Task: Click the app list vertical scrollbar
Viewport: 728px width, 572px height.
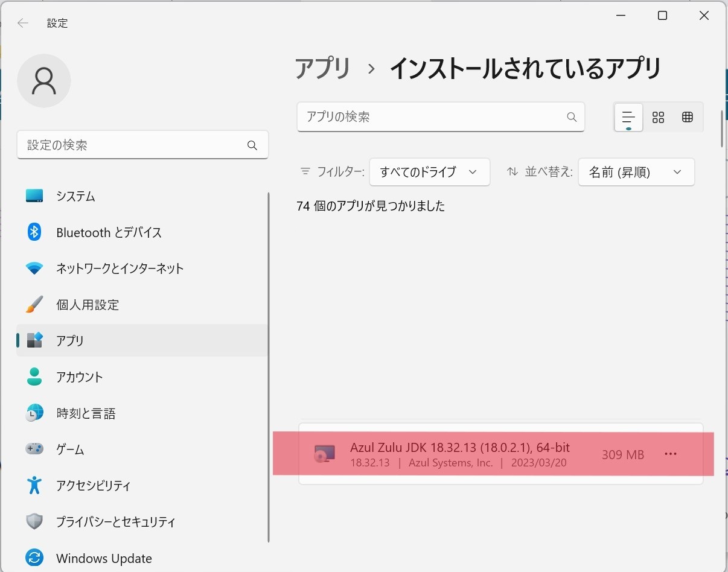Action: click(x=722, y=129)
